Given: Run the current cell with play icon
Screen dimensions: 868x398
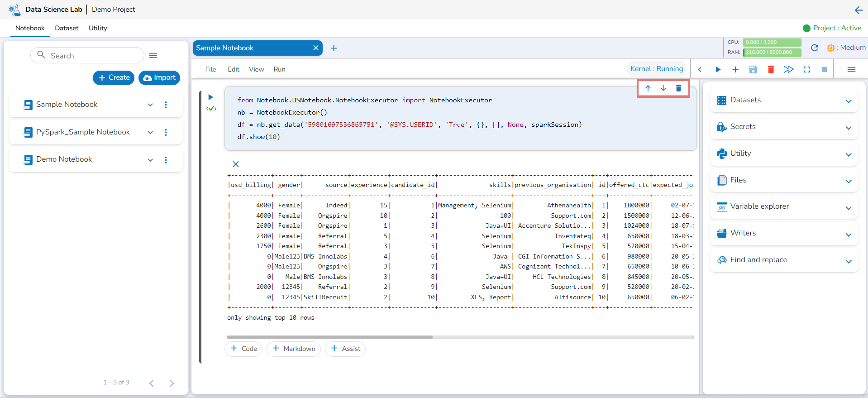Looking at the screenshot, I should (210, 97).
